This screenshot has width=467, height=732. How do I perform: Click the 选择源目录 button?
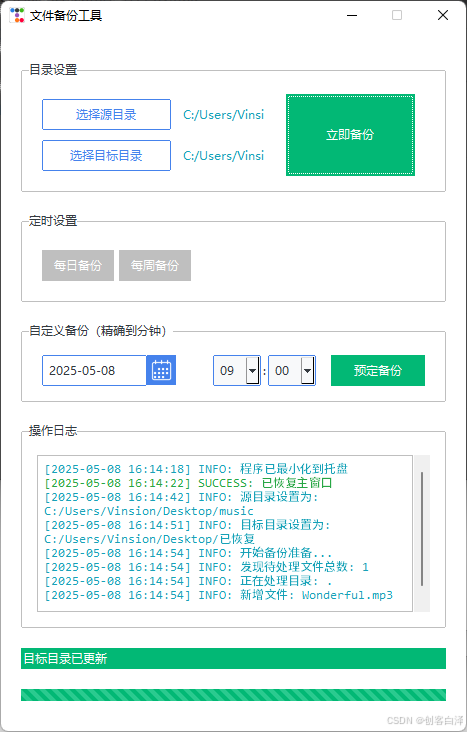pos(106,114)
